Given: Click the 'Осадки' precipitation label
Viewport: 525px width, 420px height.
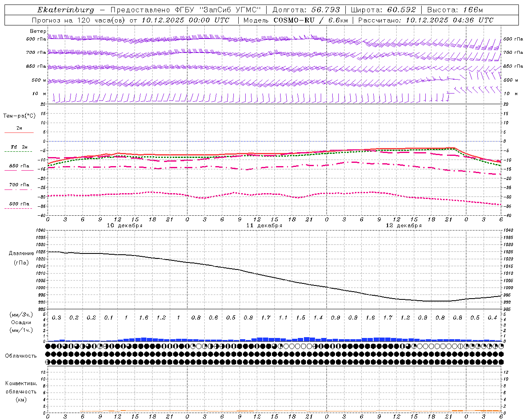Looking at the screenshot, I should pyautogui.click(x=21, y=322).
